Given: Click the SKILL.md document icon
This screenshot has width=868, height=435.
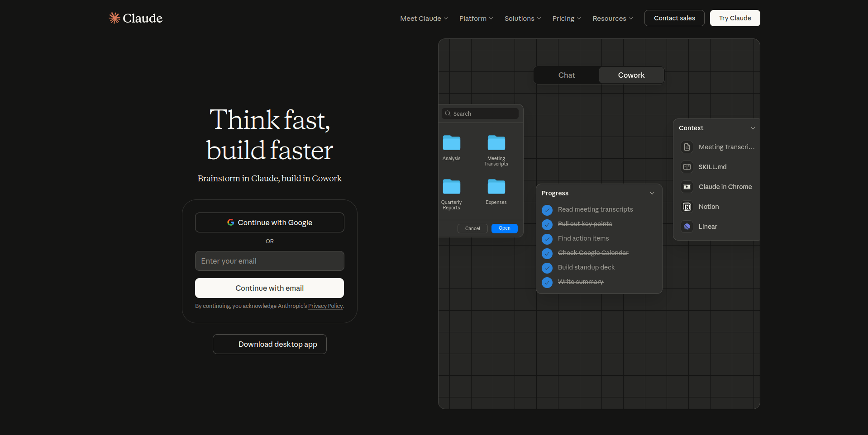Looking at the screenshot, I should pyautogui.click(x=687, y=167).
